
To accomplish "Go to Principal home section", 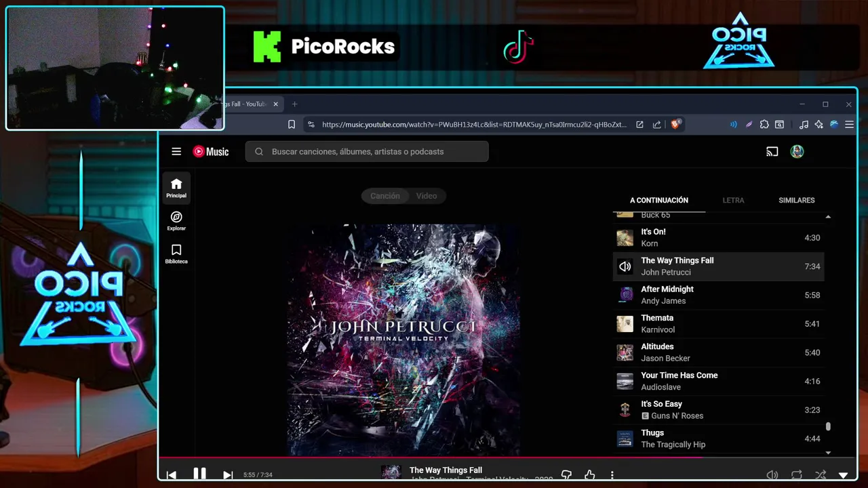I will pos(176,188).
